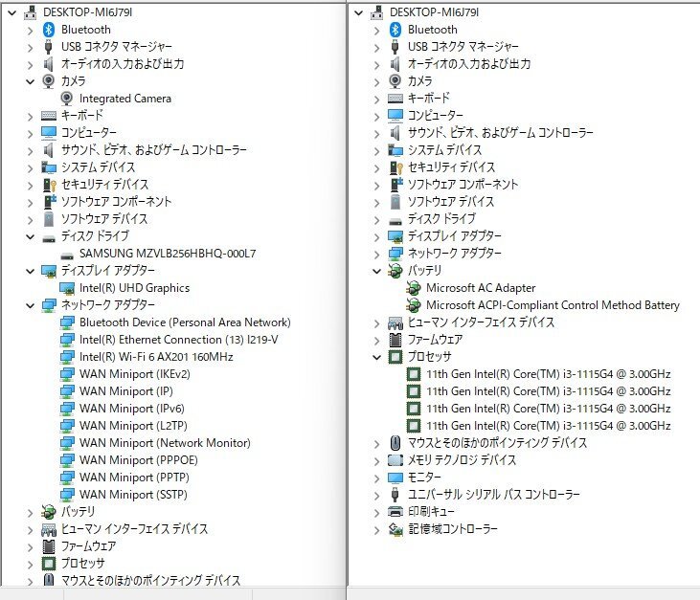Click the Microsoft AC Adapter battery icon
Image resolution: width=700 pixels, height=600 pixels.
point(414,288)
